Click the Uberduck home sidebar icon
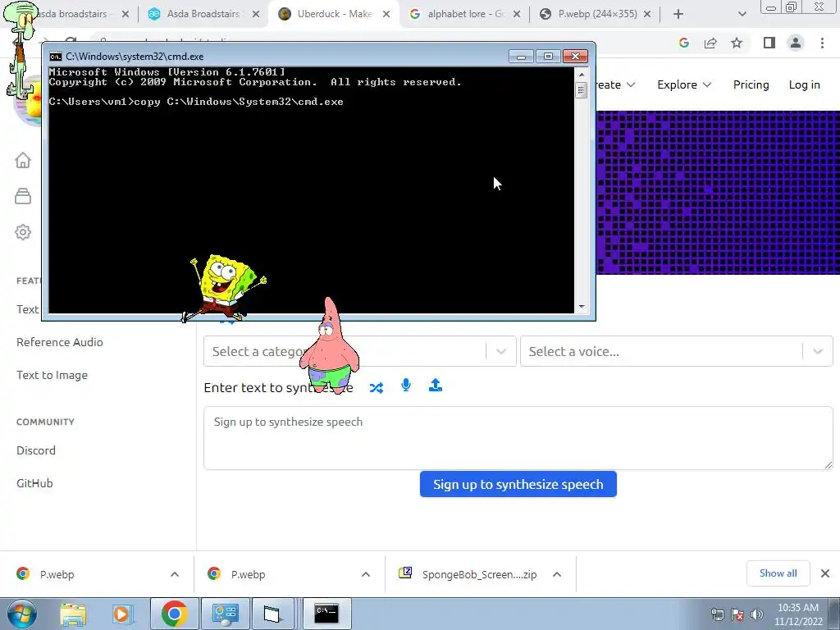The image size is (840, 630). pos(23,160)
